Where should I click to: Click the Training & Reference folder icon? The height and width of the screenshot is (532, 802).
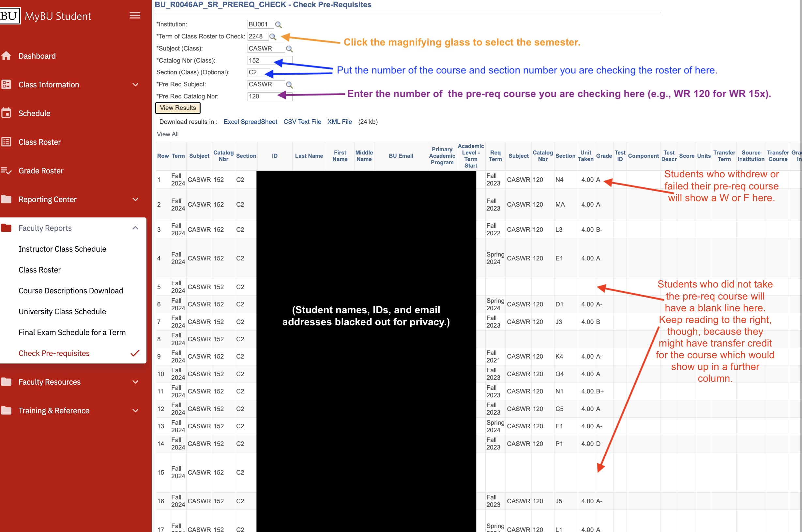6,410
